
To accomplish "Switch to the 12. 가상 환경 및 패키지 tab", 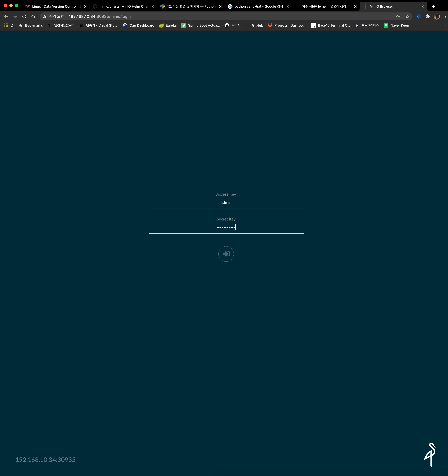I will point(191,7).
